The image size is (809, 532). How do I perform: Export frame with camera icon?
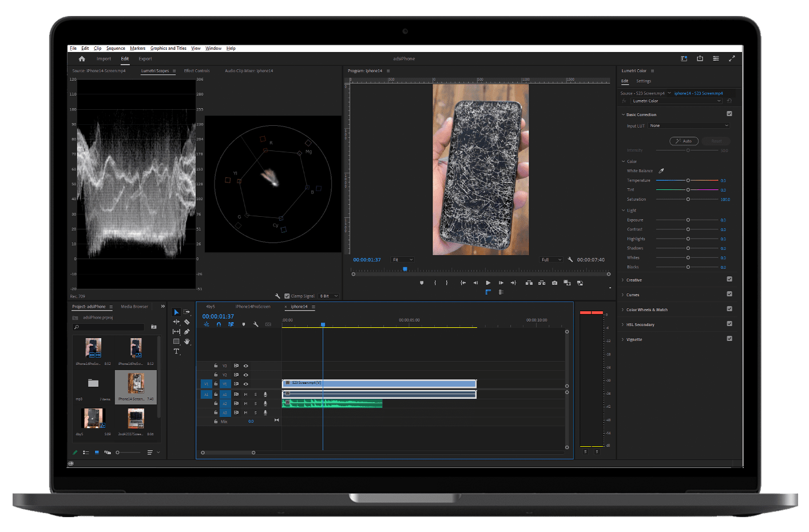(x=554, y=283)
